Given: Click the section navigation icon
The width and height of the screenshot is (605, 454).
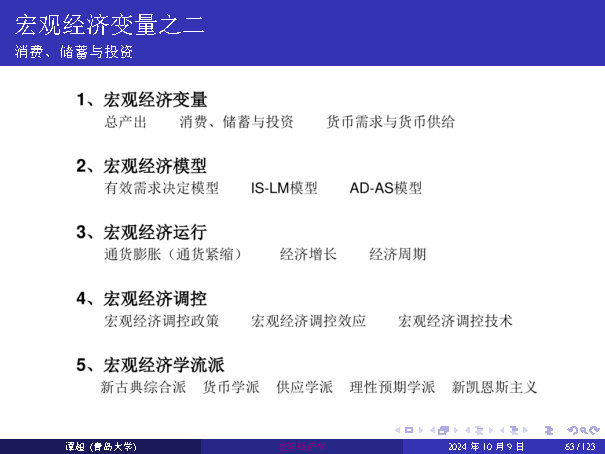Looking at the screenshot, I should click(506, 430).
